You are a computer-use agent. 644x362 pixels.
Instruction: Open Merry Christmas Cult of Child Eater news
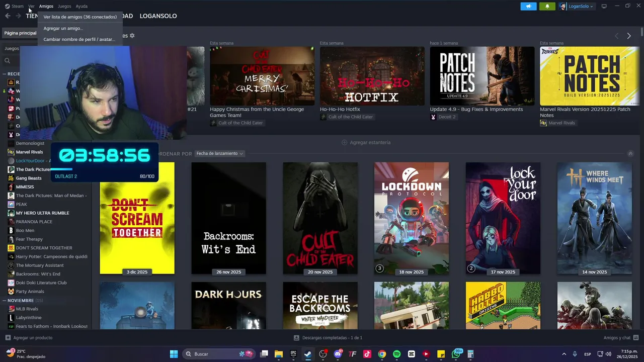click(262, 76)
